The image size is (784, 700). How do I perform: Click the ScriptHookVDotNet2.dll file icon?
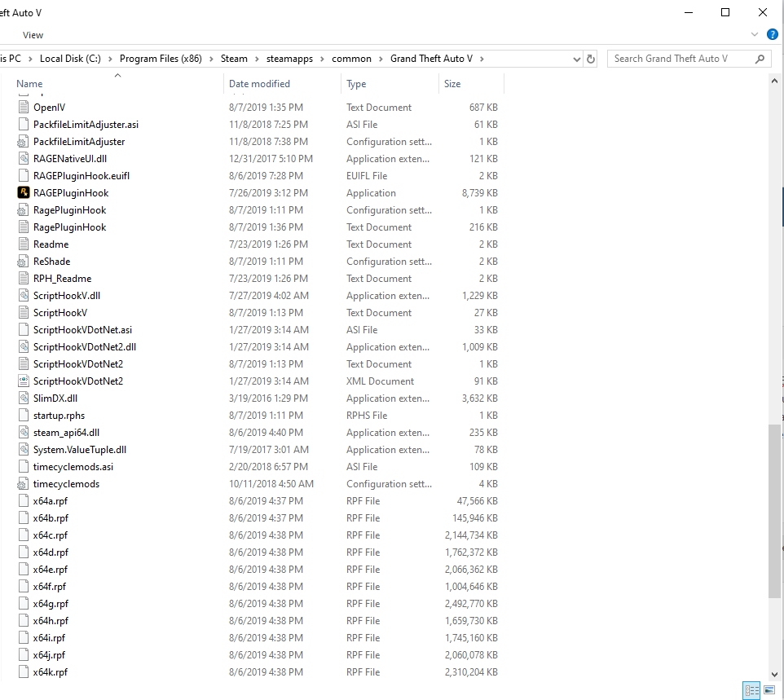coord(23,346)
